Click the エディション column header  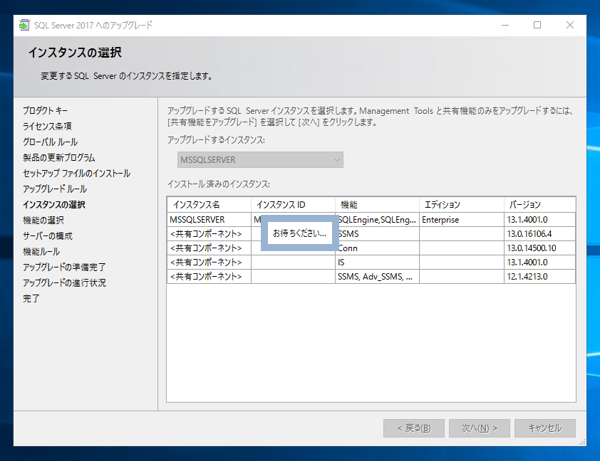[x=462, y=205]
